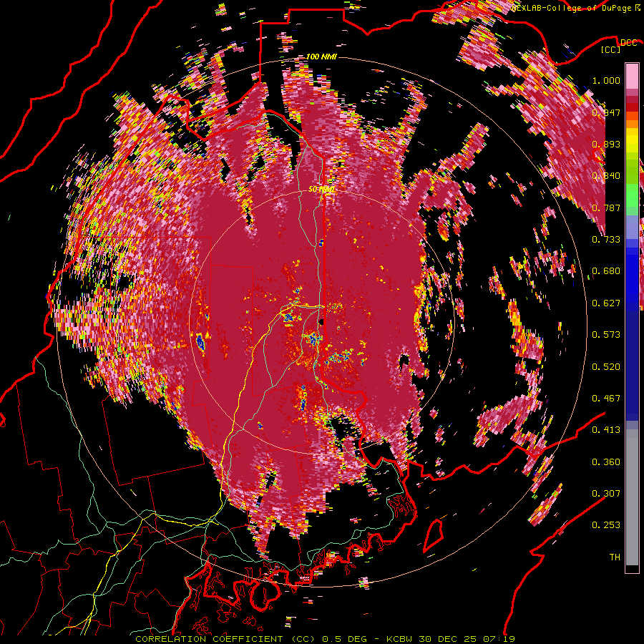Click the 50 NMI range ring label
This screenshot has width=644, height=644.
(x=321, y=190)
